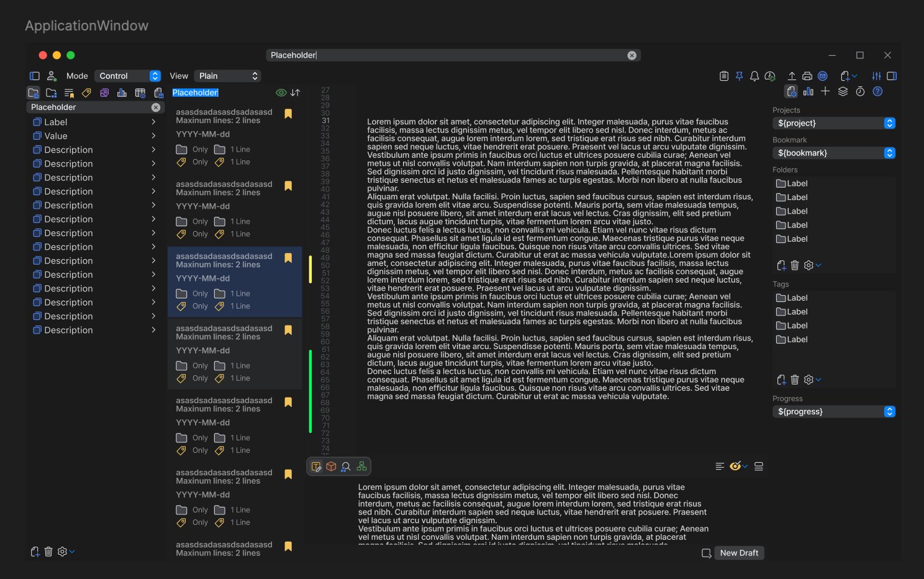Click the document table icon
The height and width of the screenshot is (579, 924).
[158, 93]
